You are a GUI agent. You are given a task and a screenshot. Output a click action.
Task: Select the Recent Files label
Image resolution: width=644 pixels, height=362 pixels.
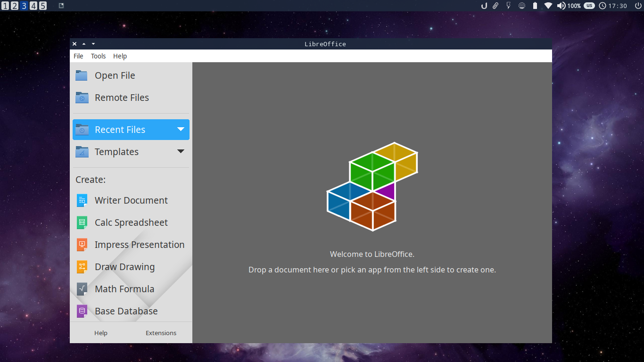click(x=120, y=130)
